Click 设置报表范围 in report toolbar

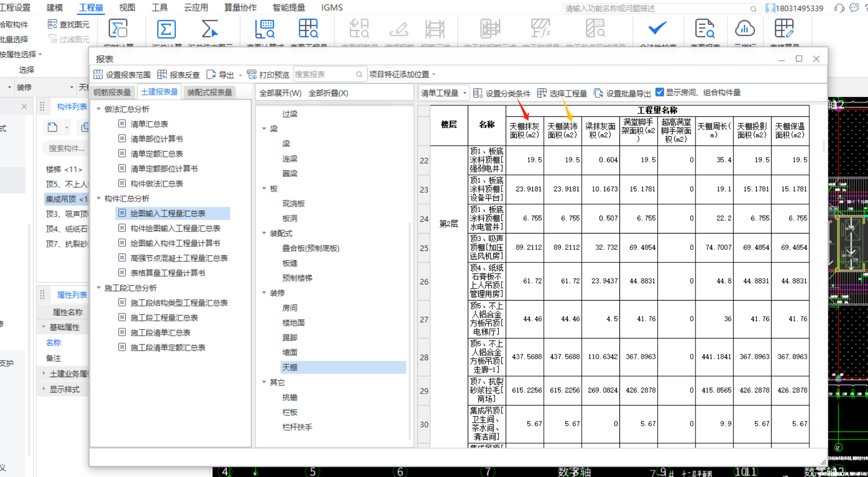pos(122,75)
